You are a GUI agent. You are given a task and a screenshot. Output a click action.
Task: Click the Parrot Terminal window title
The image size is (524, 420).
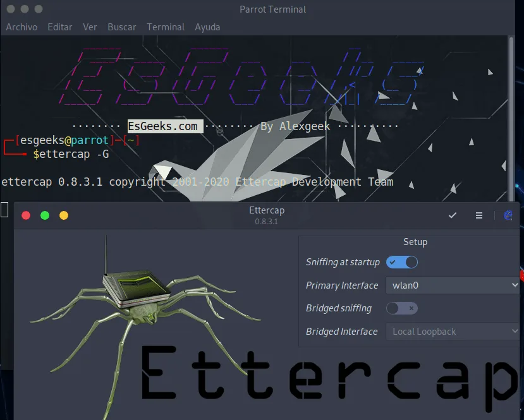click(x=272, y=9)
